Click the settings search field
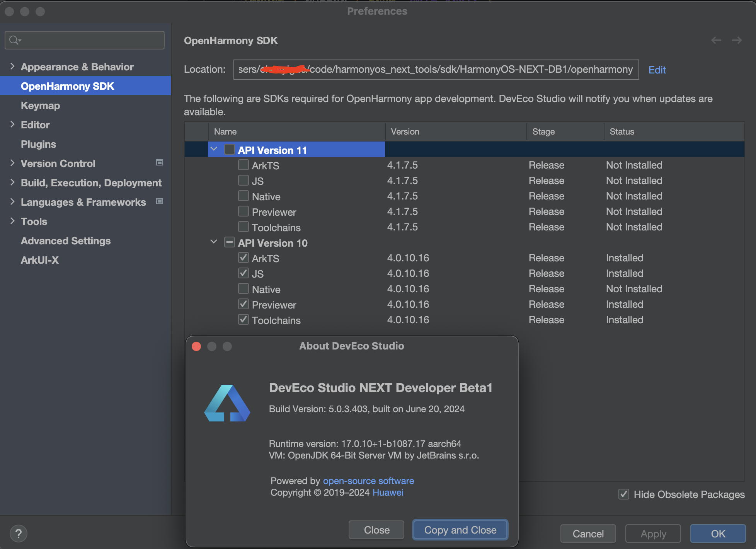This screenshot has width=756, height=549. 85,40
